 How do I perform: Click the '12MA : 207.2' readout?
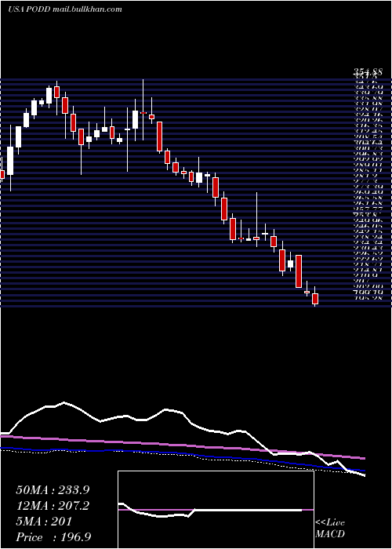(53, 506)
